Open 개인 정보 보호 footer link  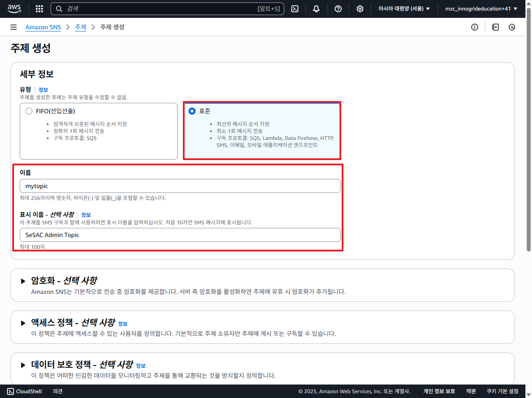pyautogui.click(x=439, y=391)
